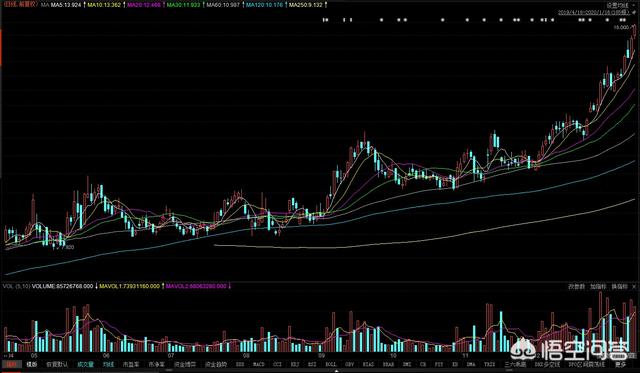Select the DMA indicator tab

pos(471,364)
